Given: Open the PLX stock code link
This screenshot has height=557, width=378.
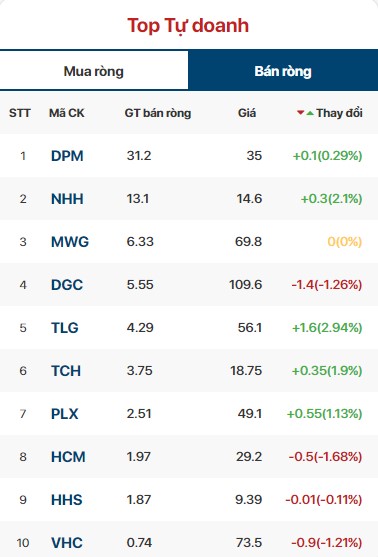Looking at the screenshot, I should pyautogui.click(x=65, y=413).
